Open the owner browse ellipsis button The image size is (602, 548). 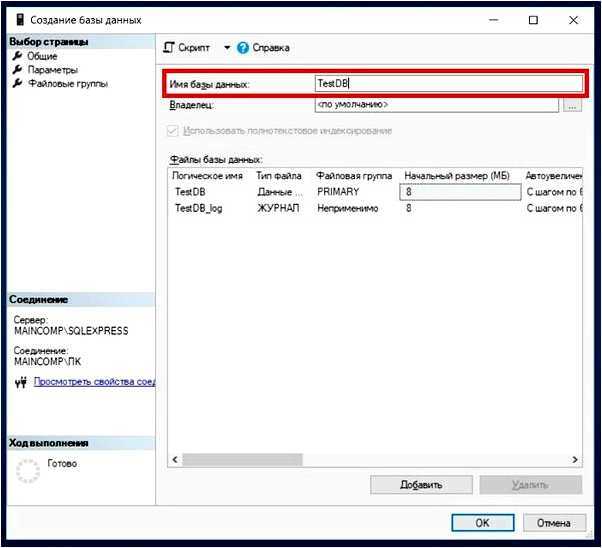coord(572,105)
